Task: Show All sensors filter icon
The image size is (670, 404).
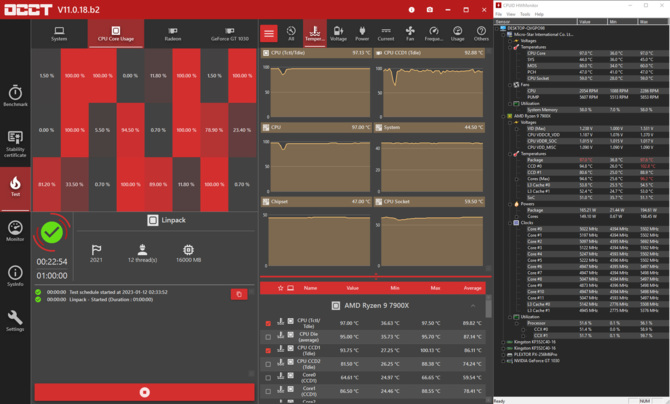Action: [x=291, y=33]
